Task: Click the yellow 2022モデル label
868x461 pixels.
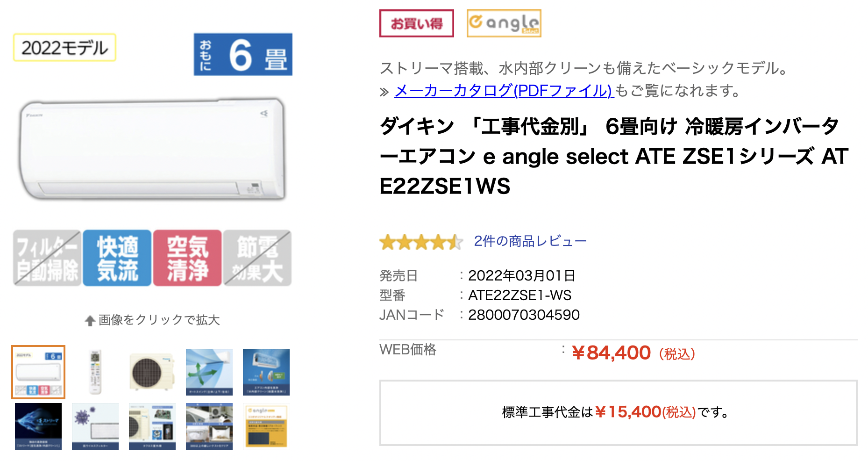Action: pos(64,48)
